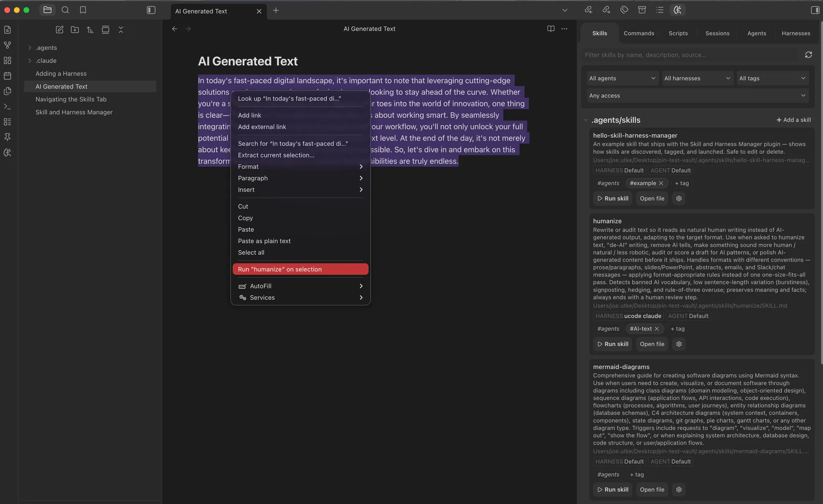Choose Copy from context menu
This screenshot has height=504, width=823.
[x=300, y=218]
